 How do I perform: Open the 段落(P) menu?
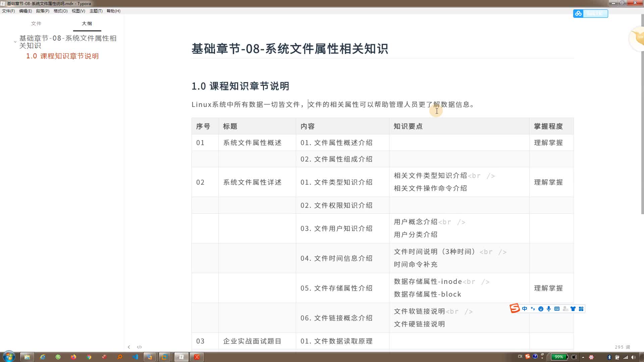pos(43,11)
